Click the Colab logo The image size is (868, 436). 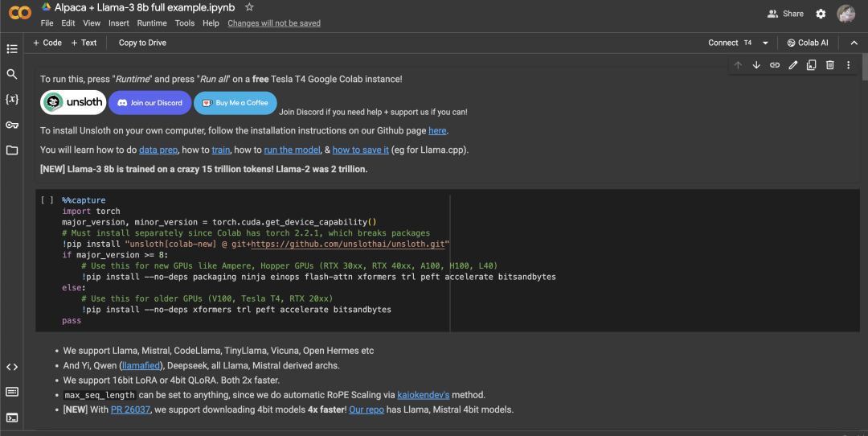pos(20,13)
